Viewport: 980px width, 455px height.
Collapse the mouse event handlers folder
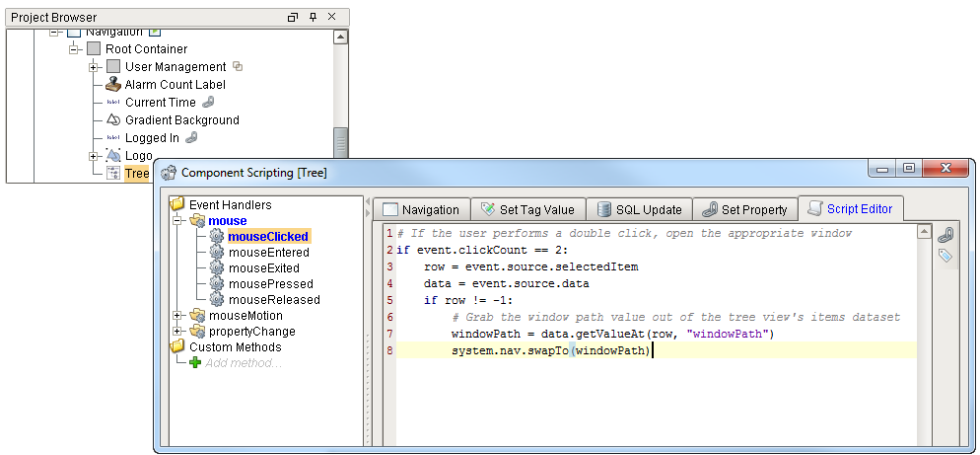[x=178, y=221]
